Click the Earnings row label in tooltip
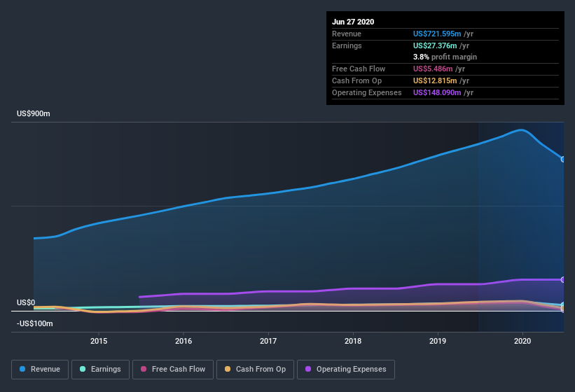This screenshot has width=575, height=392. point(347,45)
